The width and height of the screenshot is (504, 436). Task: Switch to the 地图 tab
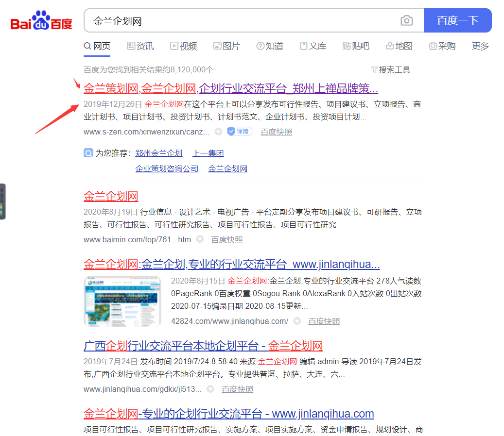[x=399, y=46]
